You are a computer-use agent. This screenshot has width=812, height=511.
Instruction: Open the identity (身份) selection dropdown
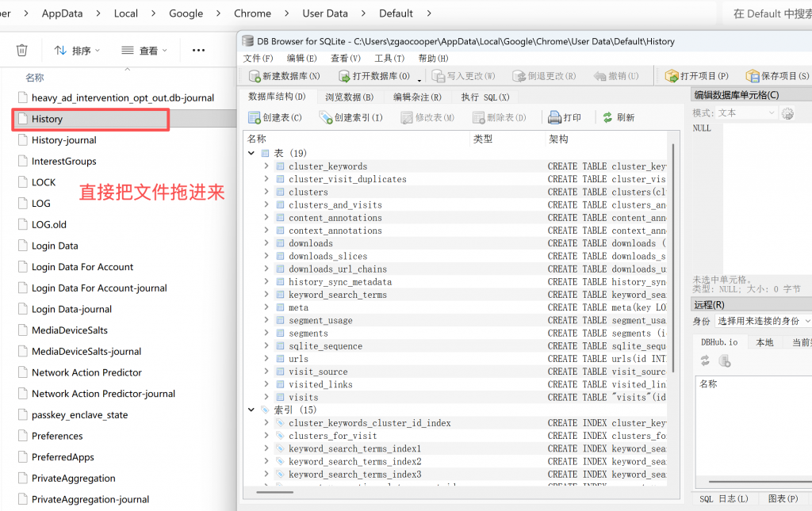(763, 321)
